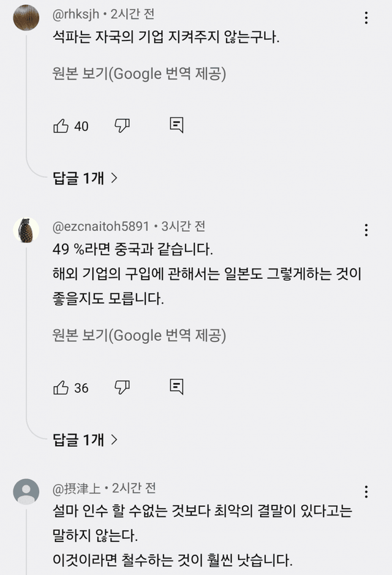Expand the 1 reply under @ezcnaitoh5891's comment
Viewport: 392px width, 575px height.
pyautogui.click(x=85, y=440)
